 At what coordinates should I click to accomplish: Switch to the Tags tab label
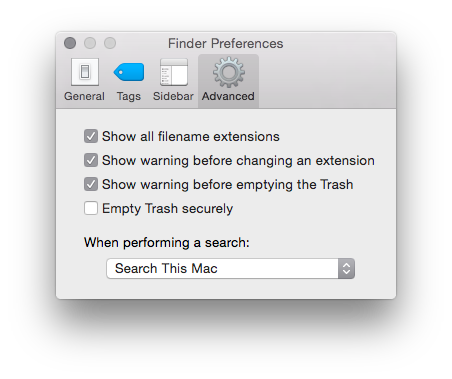(x=129, y=96)
